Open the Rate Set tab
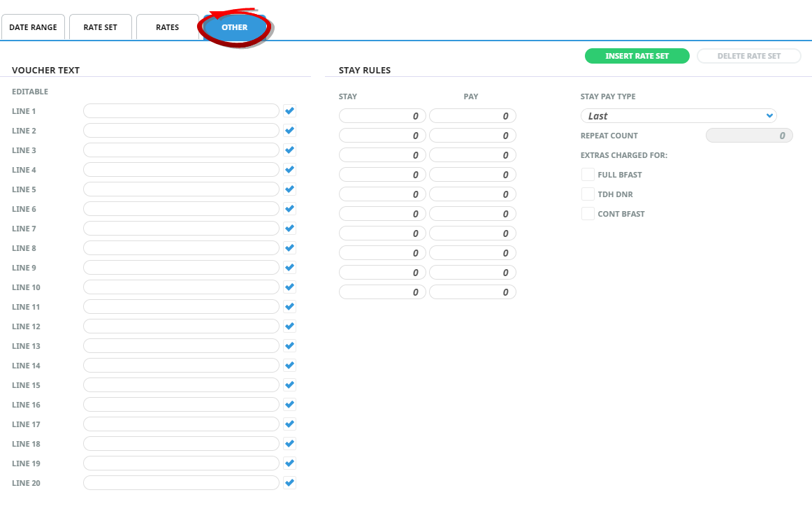Image resolution: width=812 pixels, height=518 pixels. click(x=100, y=27)
